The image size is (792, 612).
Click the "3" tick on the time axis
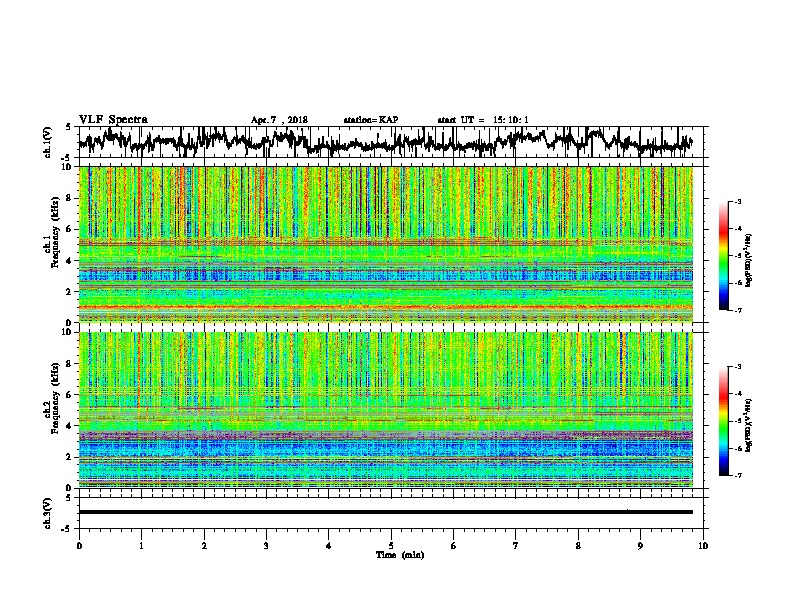(x=266, y=546)
